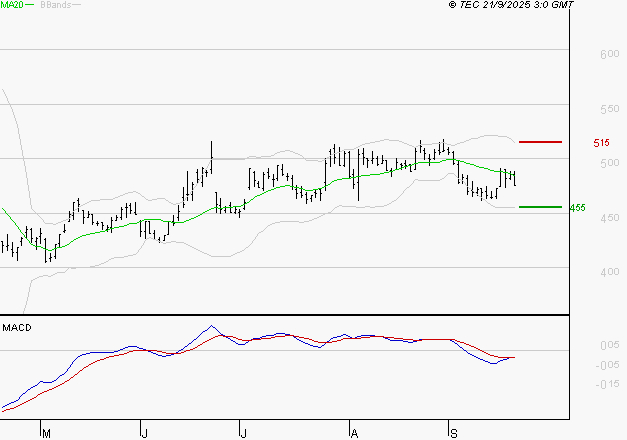Click the red 515 resistance line
This screenshot has width=627, height=440.
click(x=539, y=142)
